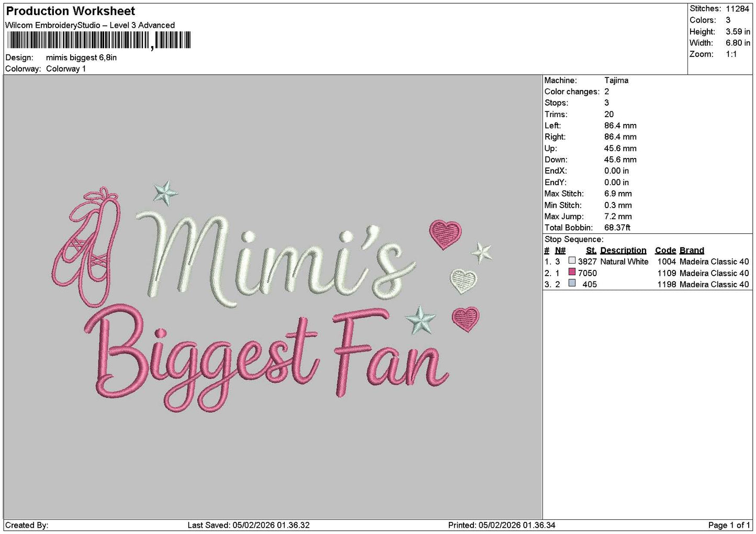Click thread code 1109 in row two
The width and height of the screenshot is (756, 534).
pos(667,273)
